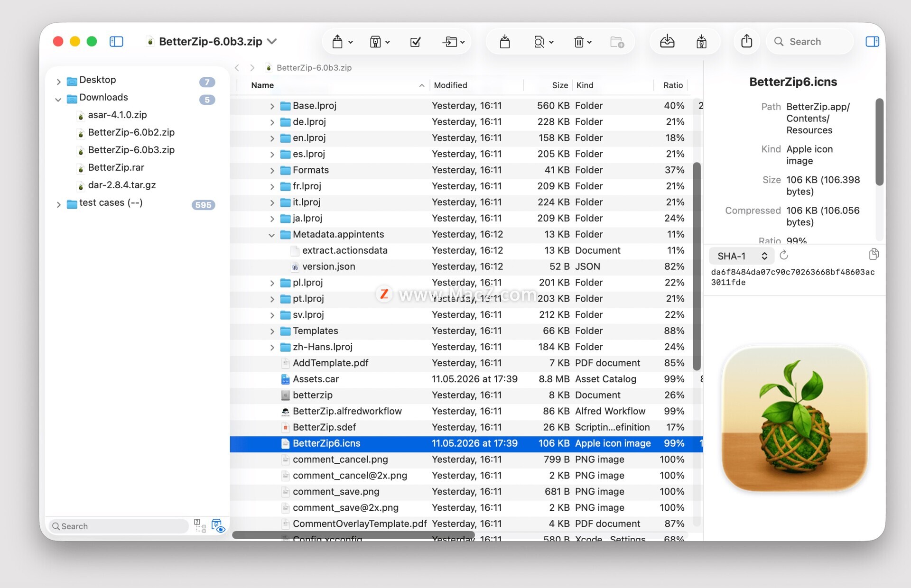Expand the Desktop folder in sidebar
The height and width of the screenshot is (588, 911).
pos(58,82)
